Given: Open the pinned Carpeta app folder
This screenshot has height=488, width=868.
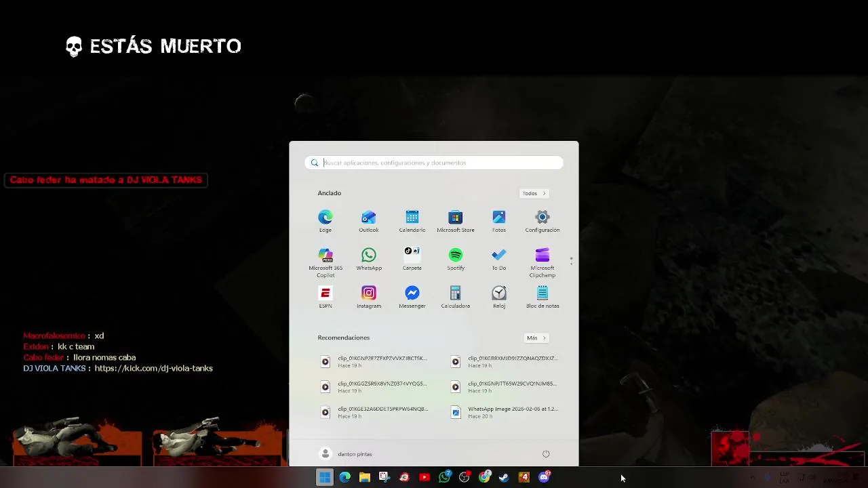Looking at the screenshot, I should [x=412, y=259].
